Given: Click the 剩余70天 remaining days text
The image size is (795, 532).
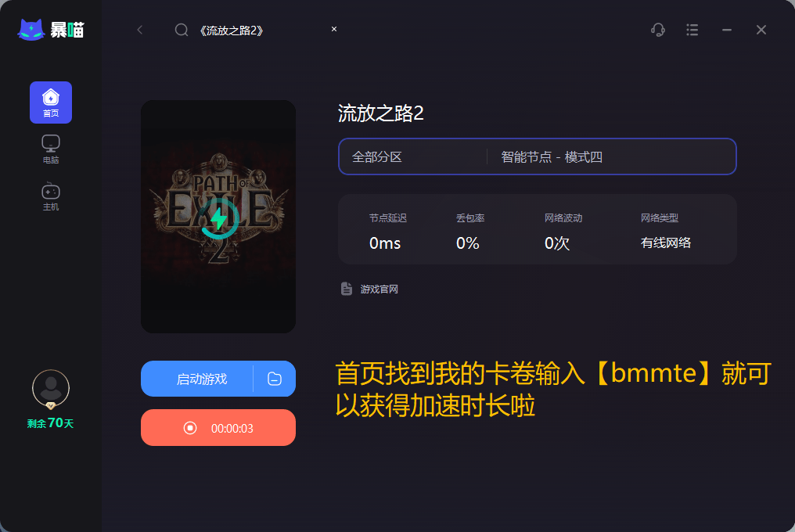Looking at the screenshot, I should pos(51,423).
